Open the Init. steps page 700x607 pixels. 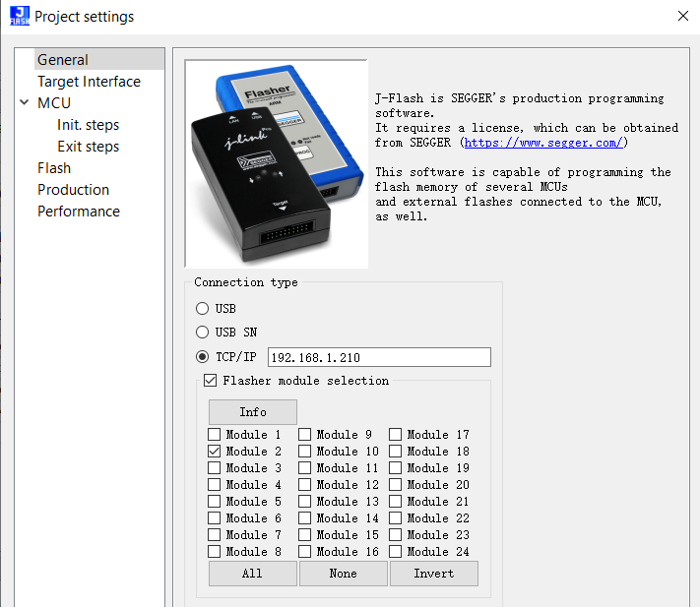(88, 125)
